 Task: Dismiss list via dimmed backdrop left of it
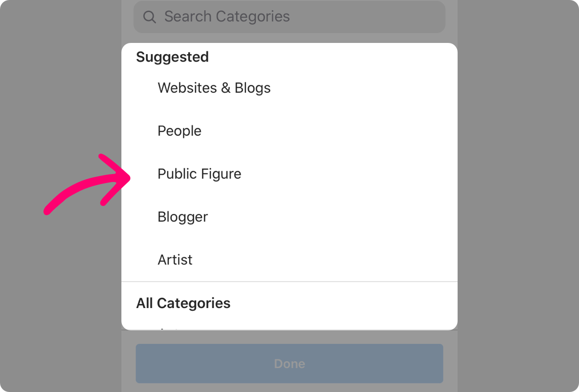point(61,280)
